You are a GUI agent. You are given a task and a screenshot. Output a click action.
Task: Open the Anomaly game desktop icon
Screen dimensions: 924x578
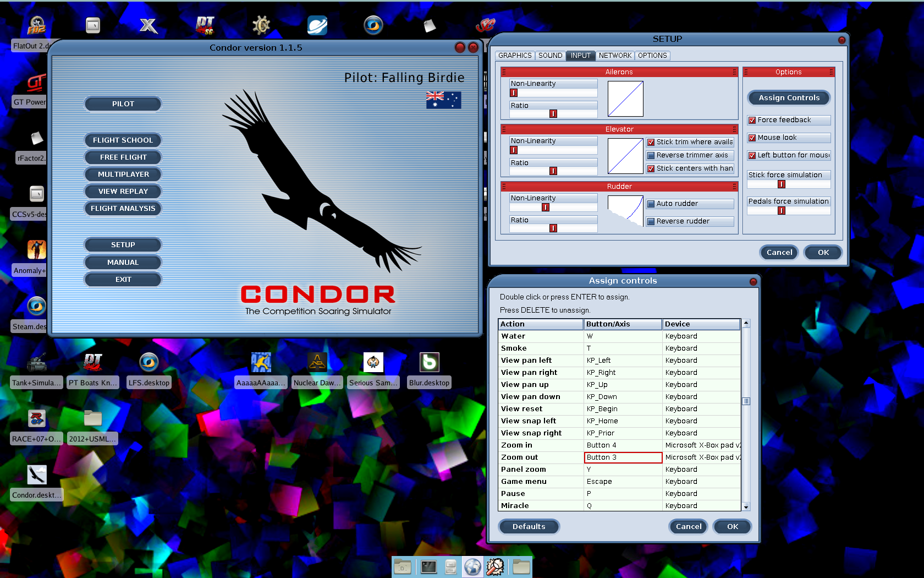[36, 249]
